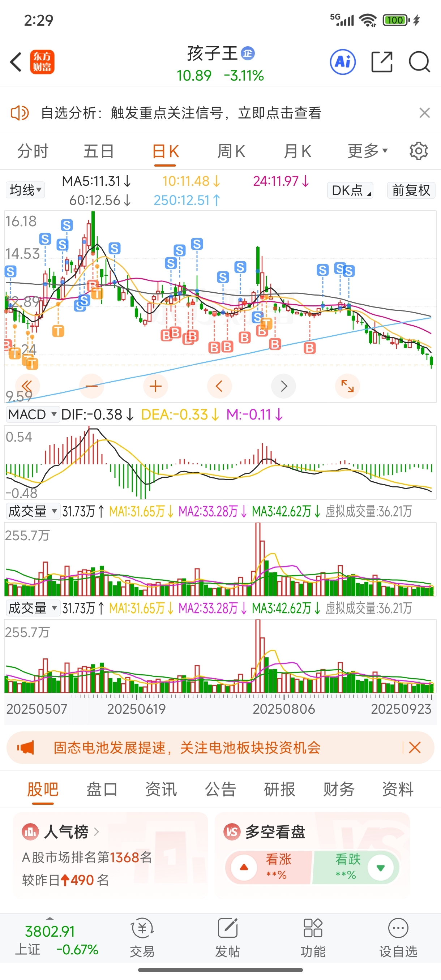441x980 pixels.
Task: Tap 自选分析 notice text
Action: pyautogui.click(x=181, y=113)
